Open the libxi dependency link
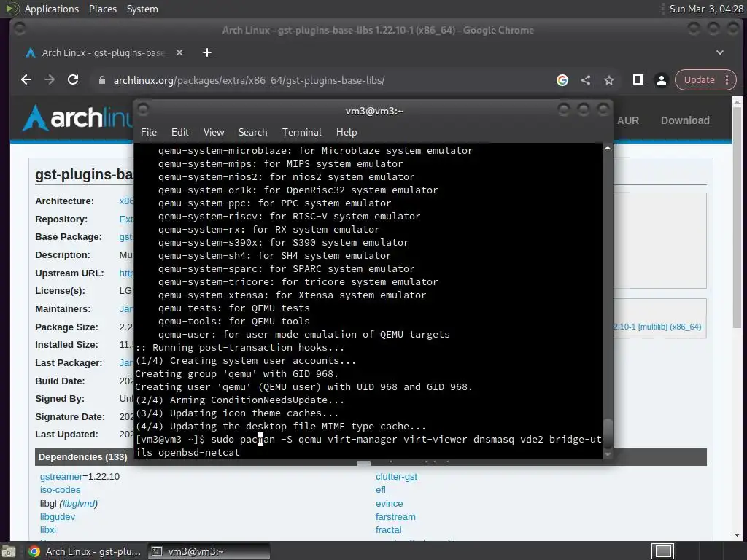 point(47,530)
